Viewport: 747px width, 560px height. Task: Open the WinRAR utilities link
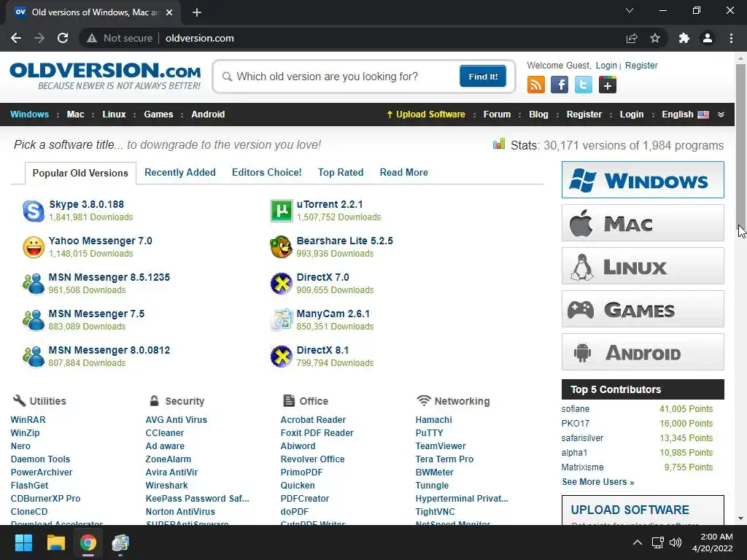pyautogui.click(x=28, y=420)
